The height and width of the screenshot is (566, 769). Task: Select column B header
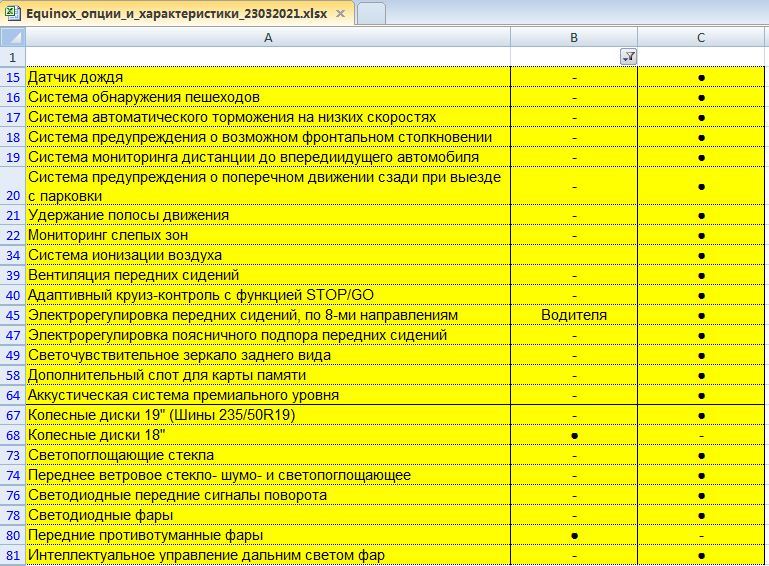tap(573, 37)
